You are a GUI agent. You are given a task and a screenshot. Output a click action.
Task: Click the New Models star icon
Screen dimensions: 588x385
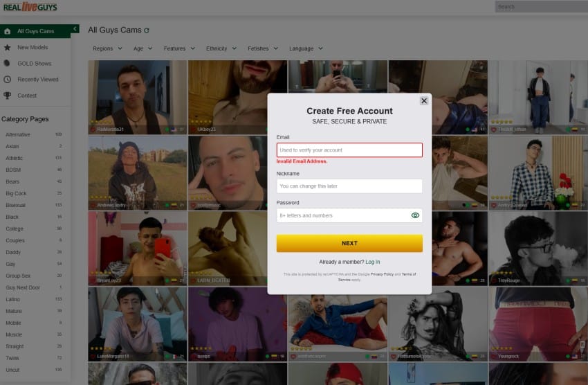pos(7,47)
